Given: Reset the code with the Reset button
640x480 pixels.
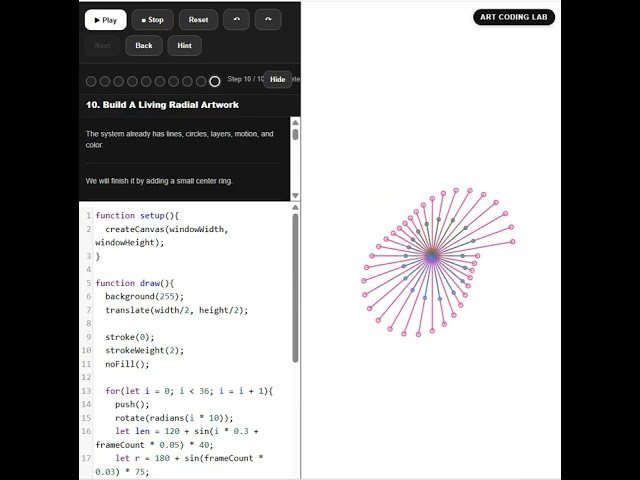Looking at the screenshot, I should coord(198,20).
